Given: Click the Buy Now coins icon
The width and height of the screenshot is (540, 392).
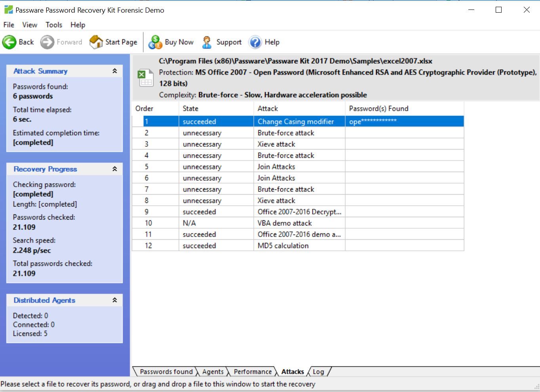Looking at the screenshot, I should [x=155, y=42].
